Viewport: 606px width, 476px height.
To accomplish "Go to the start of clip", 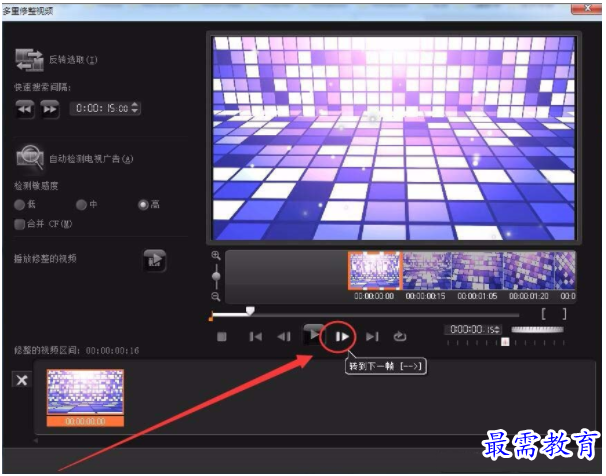I will (255, 337).
